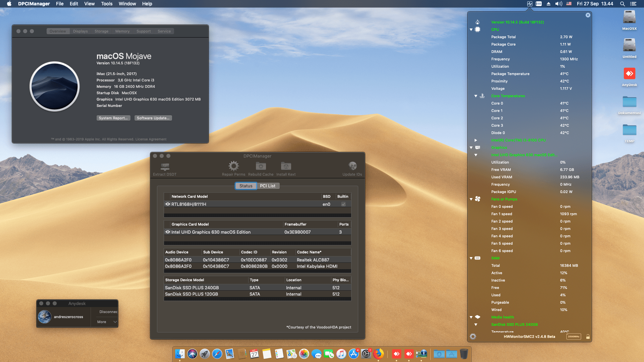Open AnyDesk desktop icon

tap(629, 74)
